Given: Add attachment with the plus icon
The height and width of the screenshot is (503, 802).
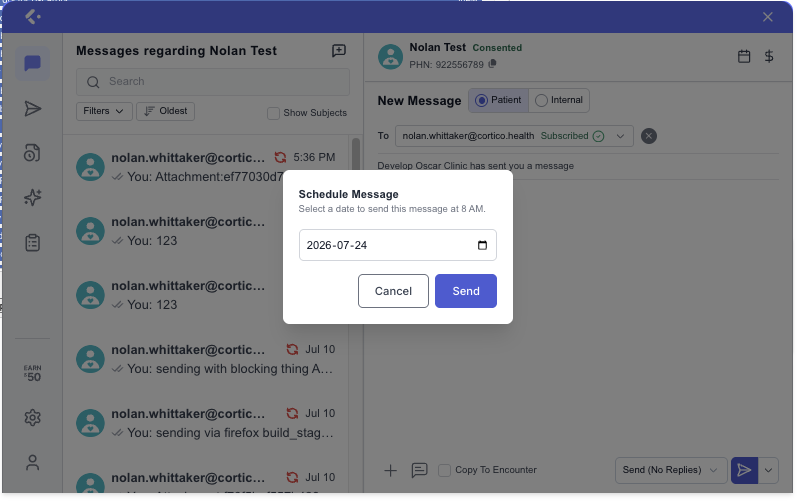Looking at the screenshot, I should tap(390, 470).
